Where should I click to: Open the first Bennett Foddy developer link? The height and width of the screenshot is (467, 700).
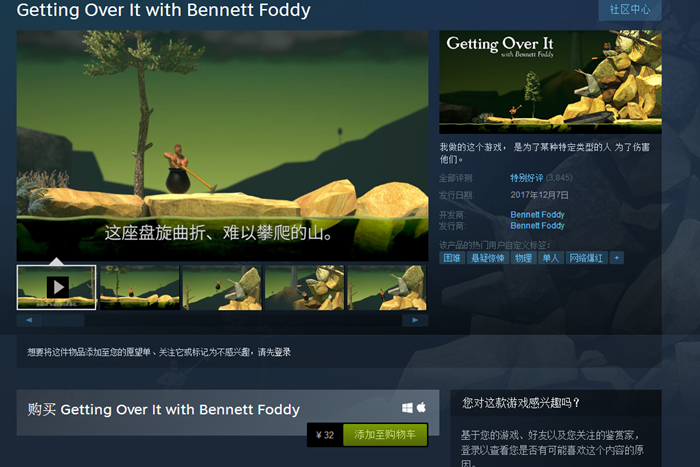[537, 215]
